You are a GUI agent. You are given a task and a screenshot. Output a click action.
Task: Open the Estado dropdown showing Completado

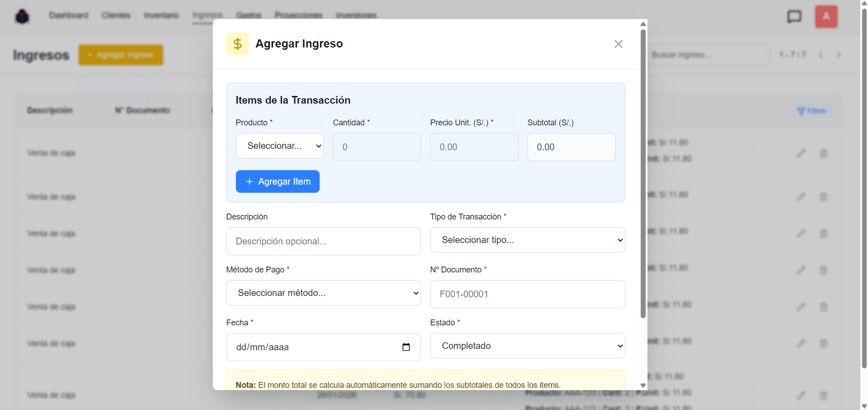(528, 346)
